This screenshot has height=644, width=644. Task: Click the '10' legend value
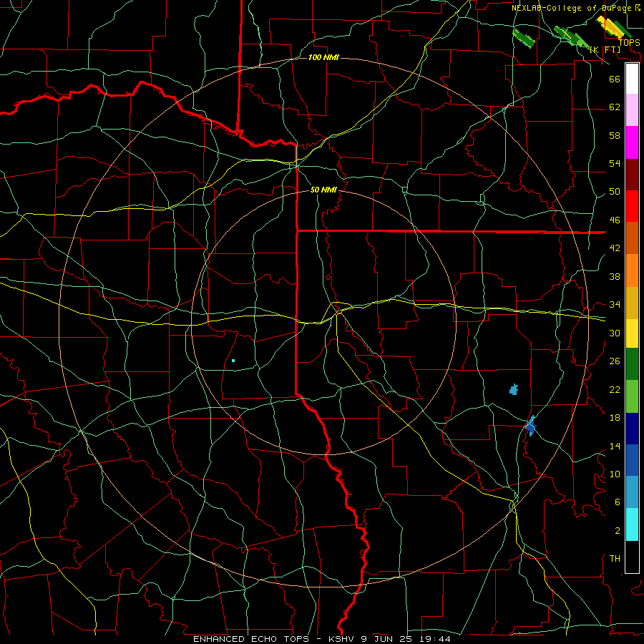click(615, 474)
